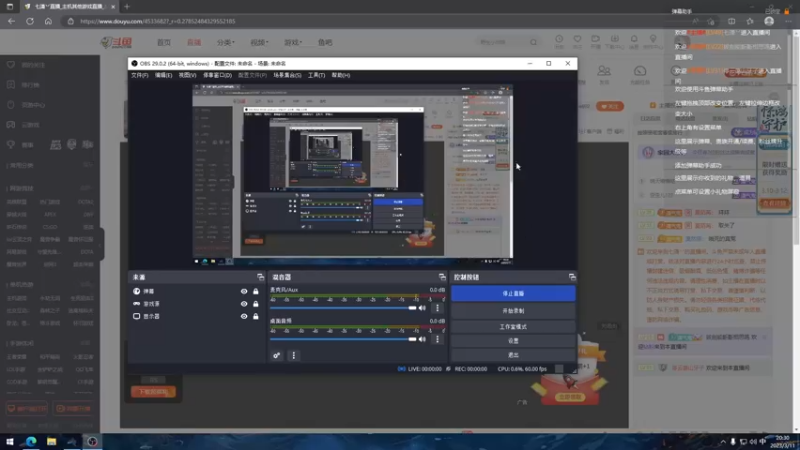Click the 退出 exit button in OBS
The width and height of the screenshot is (800, 450).
click(x=513, y=355)
